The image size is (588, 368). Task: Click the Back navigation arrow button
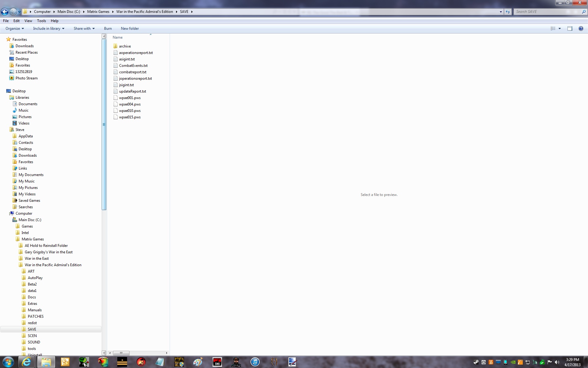(5, 12)
